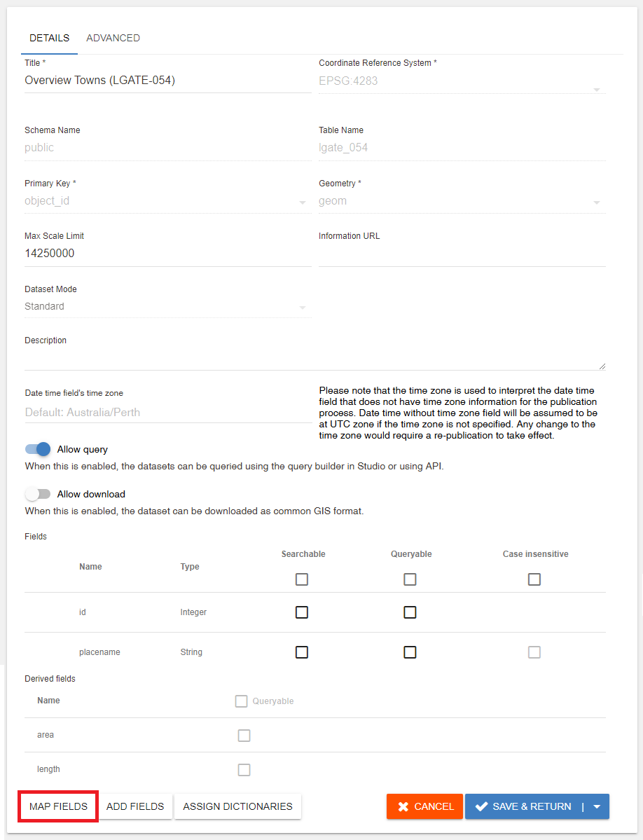This screenshot has height=840, width=643.
Task: Click the Cancel button
Action: tap(425, 806)
